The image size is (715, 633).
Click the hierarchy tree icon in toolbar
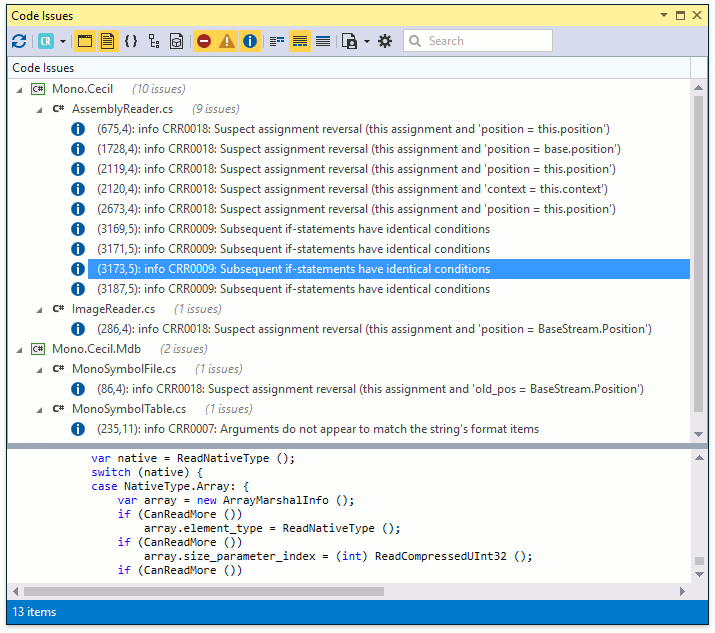click(154, 41)
